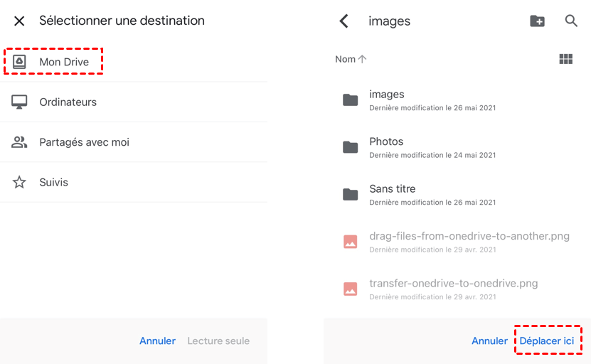The width and height of the screenshot is (591, 364).
Task: Open search with the magnifier icon
Action: tap(571, 21)
